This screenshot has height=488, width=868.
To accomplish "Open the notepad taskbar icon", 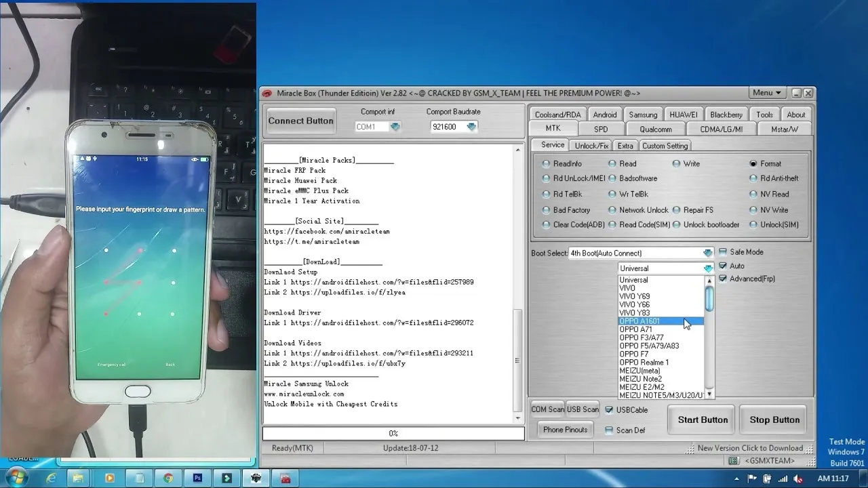I will point(138,478).
